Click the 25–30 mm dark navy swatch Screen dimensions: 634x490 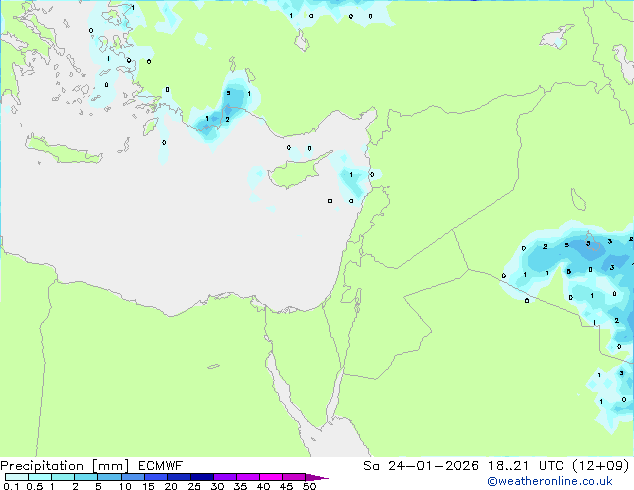tap(201, 477)
